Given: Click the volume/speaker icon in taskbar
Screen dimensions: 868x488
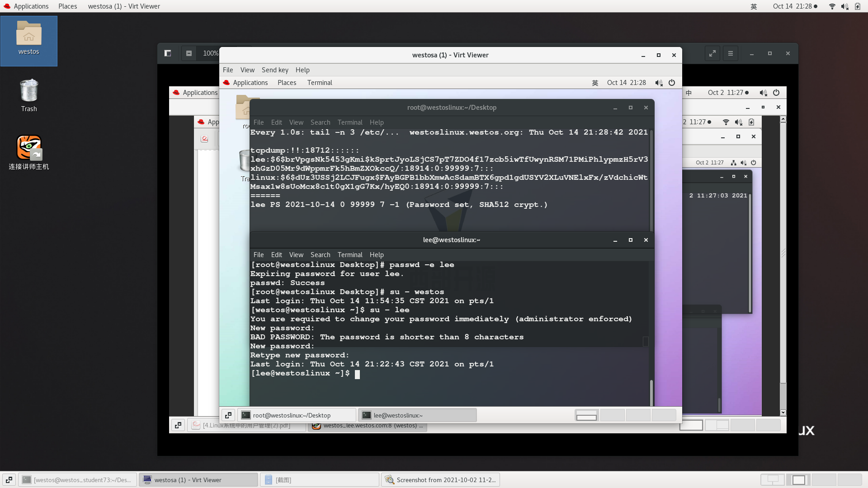Looking at the screenshot, I should (845, 6).
